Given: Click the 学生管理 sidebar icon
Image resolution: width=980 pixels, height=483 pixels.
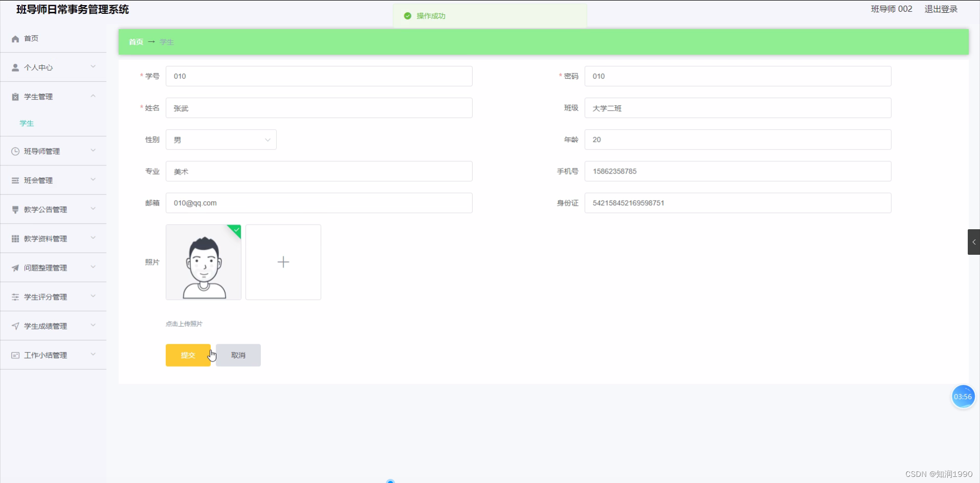Looking at the screenshot, I should pyautogui.click(x=15, y=96).
